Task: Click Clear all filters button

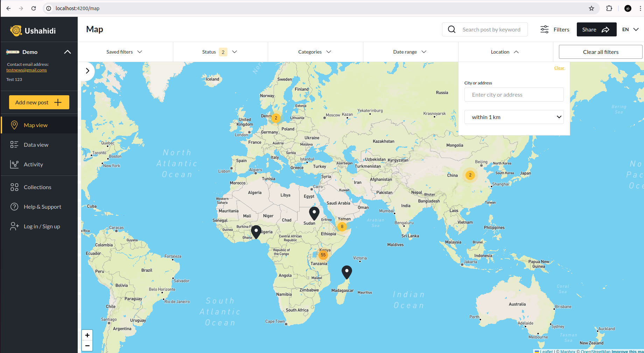Action: tap(601, 52)
